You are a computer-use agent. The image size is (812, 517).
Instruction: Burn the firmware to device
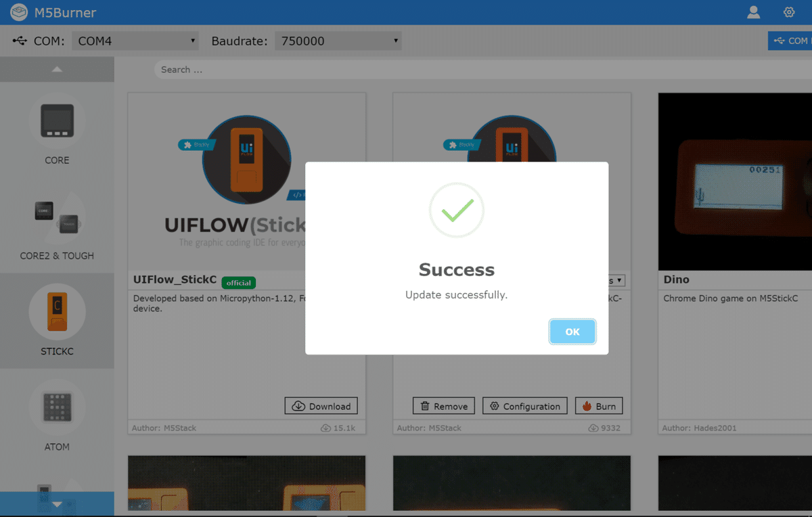pyautogui.click(x=599, y=406)
